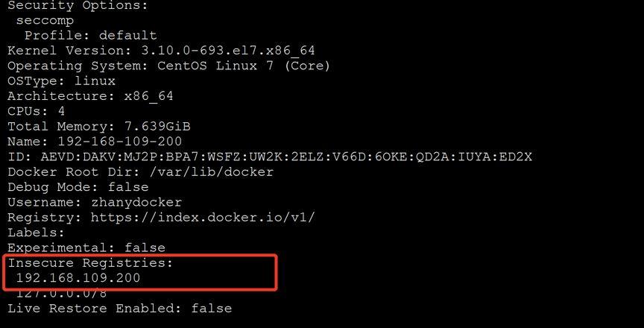Click the "Labels:" line
Screen dimensions: 644x328
37,233
